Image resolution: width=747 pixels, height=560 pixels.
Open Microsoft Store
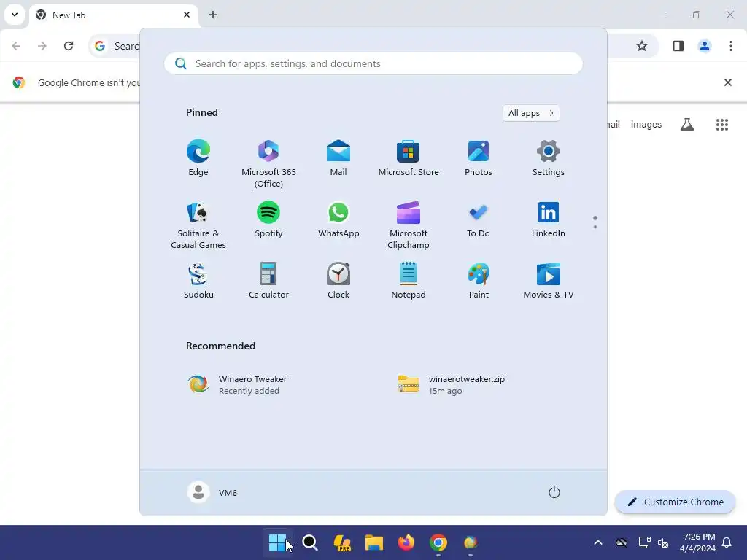coord(409,158)
